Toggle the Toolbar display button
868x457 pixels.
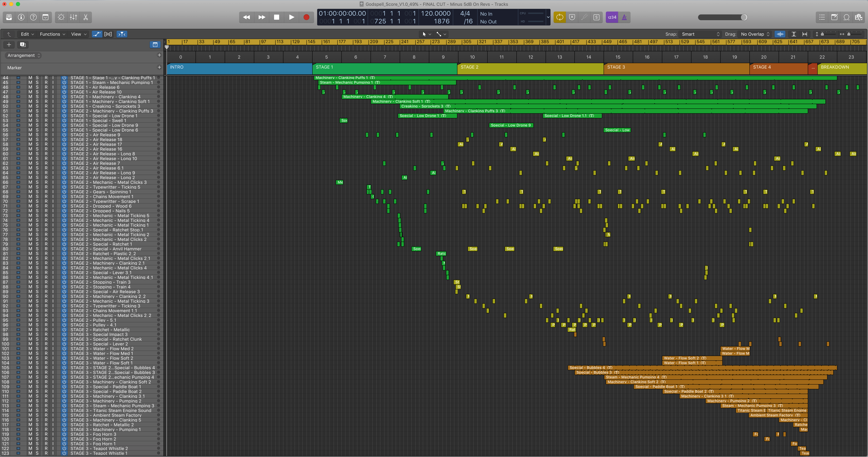[x=45, y=17]
